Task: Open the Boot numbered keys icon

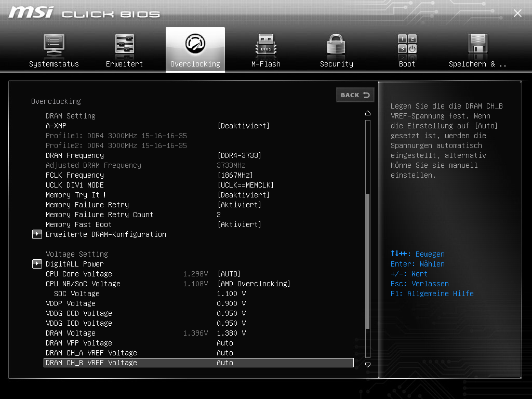Action: pos(407,44)
